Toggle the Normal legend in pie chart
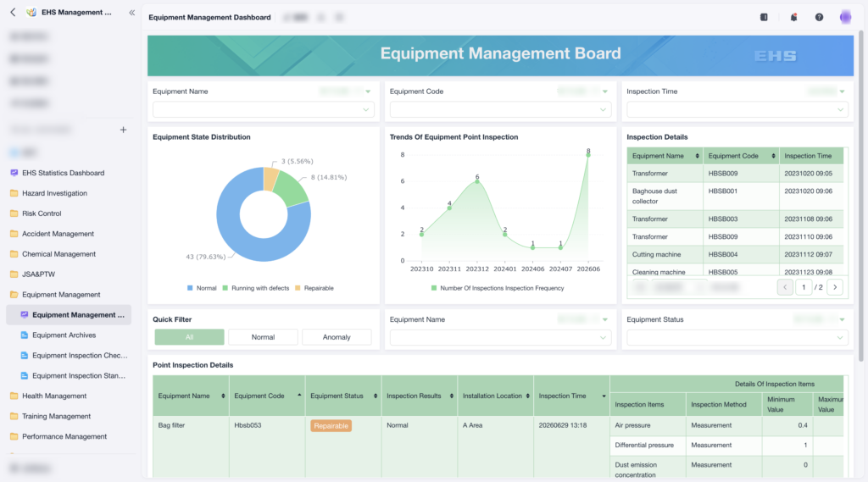This screenshot has height=482, width=868. [202, 288]
